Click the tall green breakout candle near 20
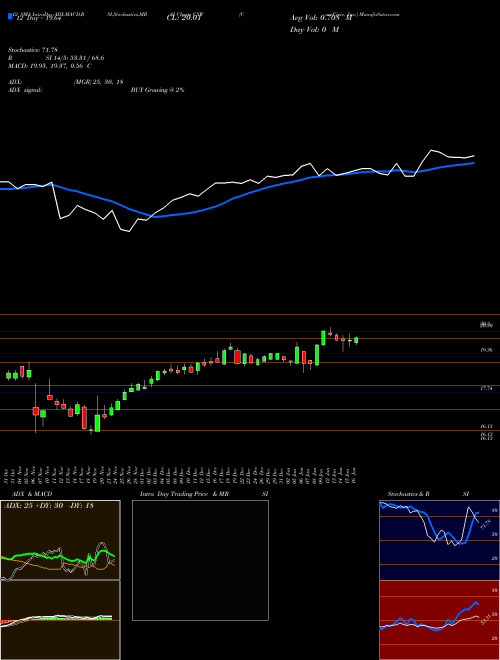The image size is (500, 660). pos(323,338)
